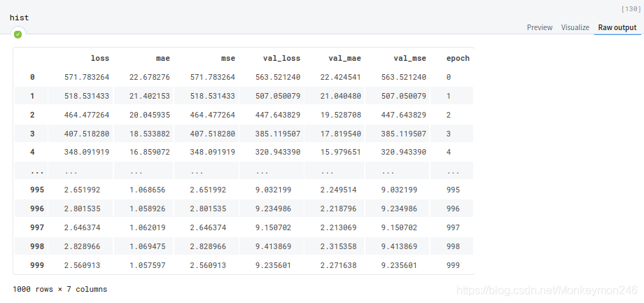Select val_loss value 9.413869
Viewport: 644px width, 303px height.
point(273,246)
